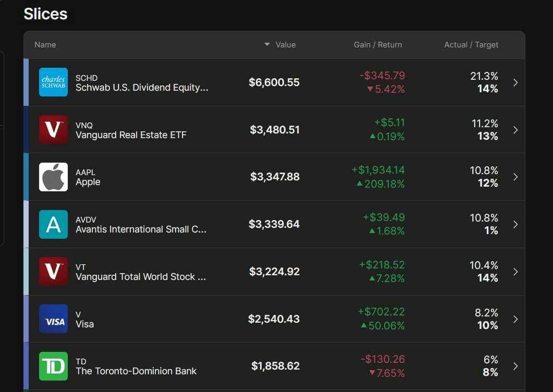The width and height of the screenshot is (553, 392).
Task: Select Vanguard Real Estate ETF name
Action: [x=131, y=135]
